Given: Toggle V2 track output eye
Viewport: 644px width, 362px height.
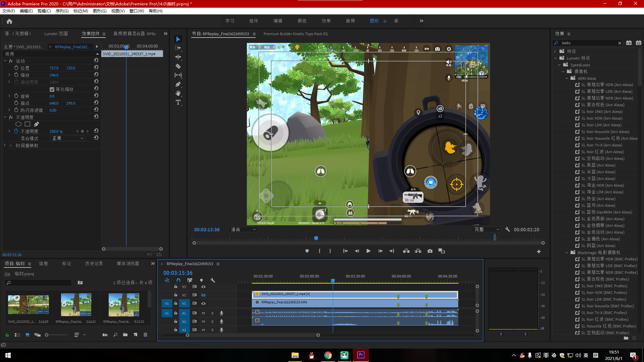Looking at the screenshot, I should coord(203,295).
